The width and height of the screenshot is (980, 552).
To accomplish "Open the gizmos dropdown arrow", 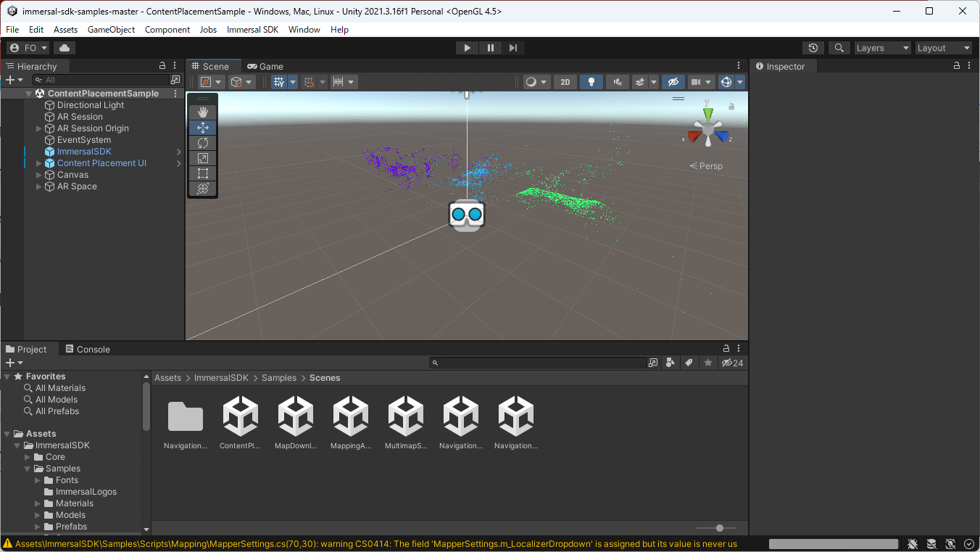I will [740, 82].
